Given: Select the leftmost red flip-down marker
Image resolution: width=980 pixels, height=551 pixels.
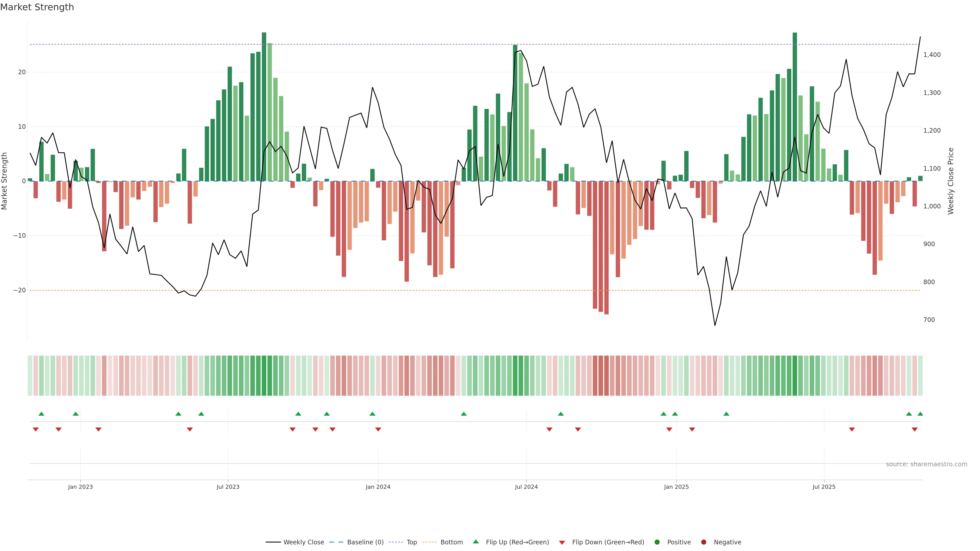Looking at the screenshot, I should coord(36,429).
